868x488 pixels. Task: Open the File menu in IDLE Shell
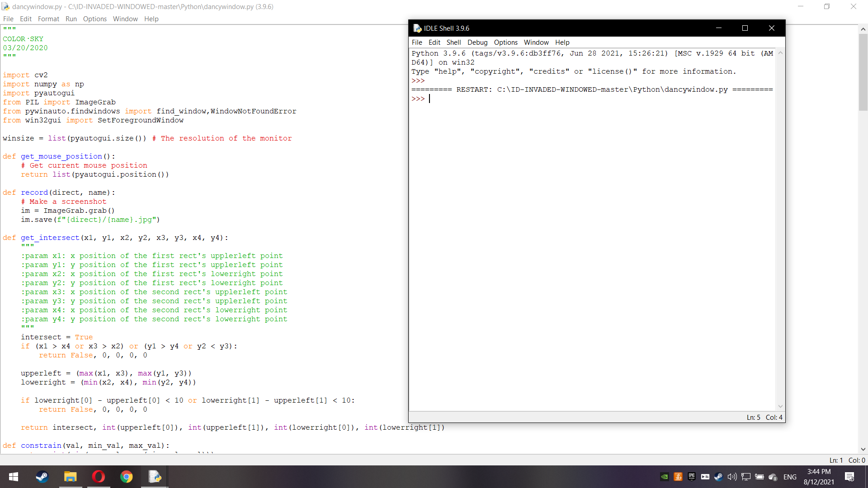pyautogui.click(x=417, y=42)
